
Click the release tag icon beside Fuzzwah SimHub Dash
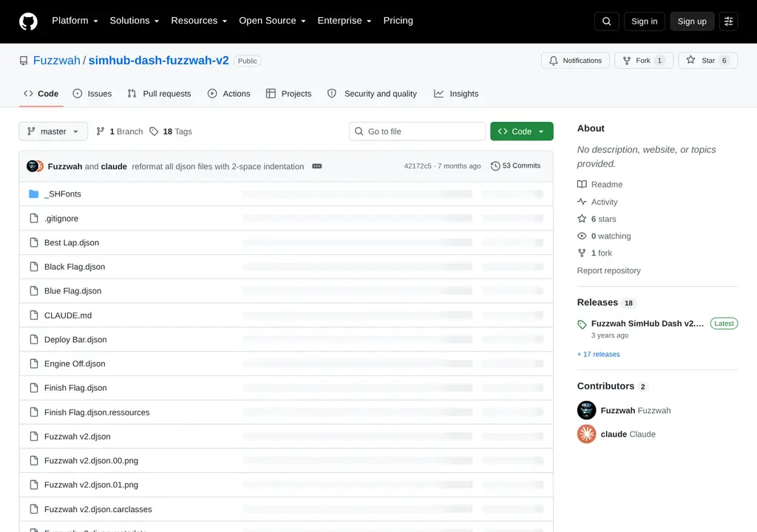pyautogui.click(x=582, y=324)
